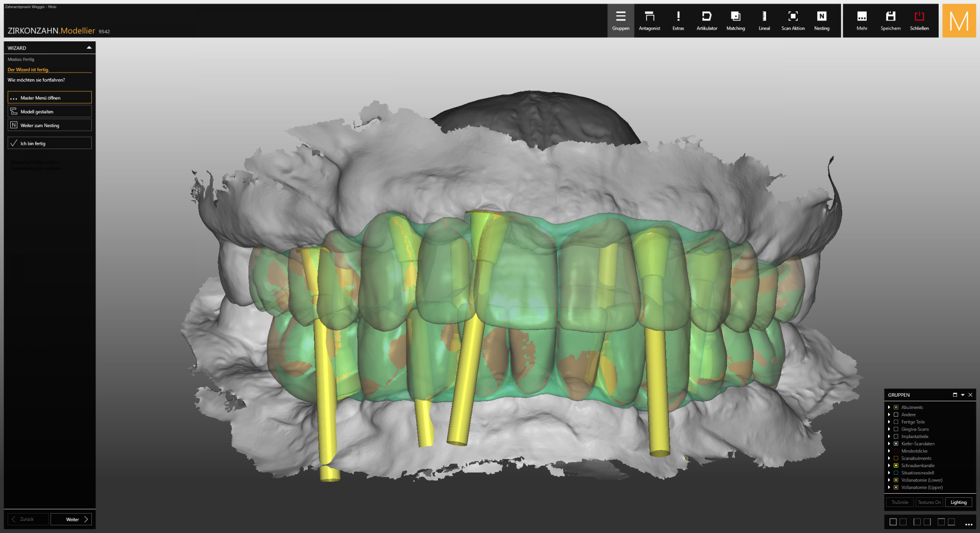Open the Artikulator tool

click(706, 20)
